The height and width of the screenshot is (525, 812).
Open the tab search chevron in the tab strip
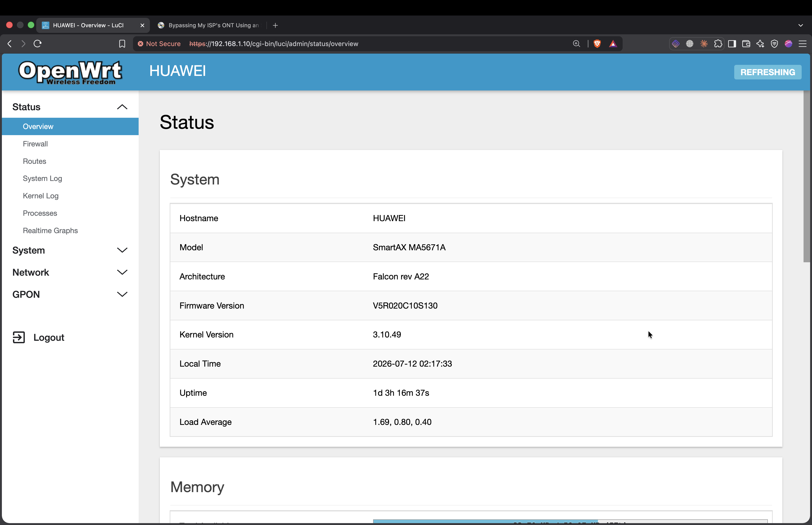coord(801,25)
